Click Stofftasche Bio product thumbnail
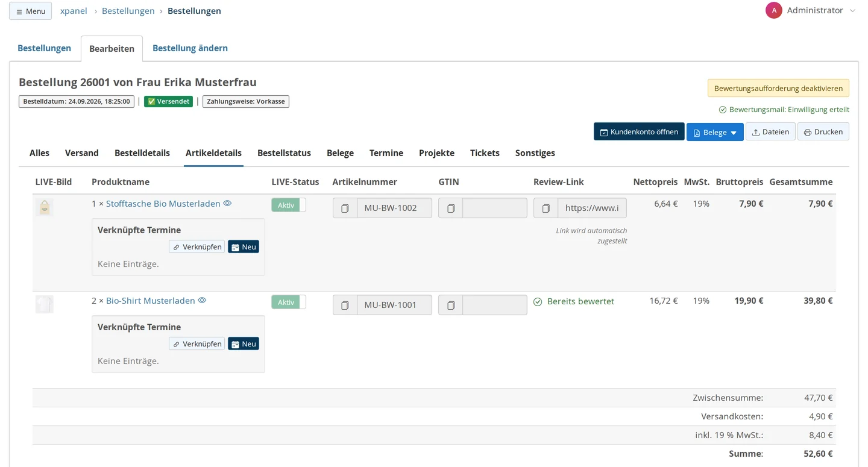This screenshot has height=467, width=868. tap(45, 207)
